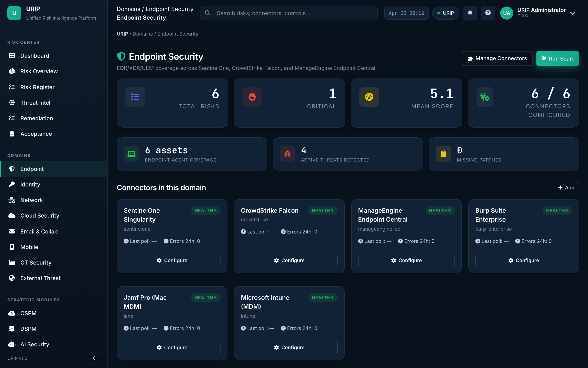Image resolution: width=588 pixels, height=368 pixels.
Task: Click the Connectors Configured plug icon
Action: coord(485,97)
